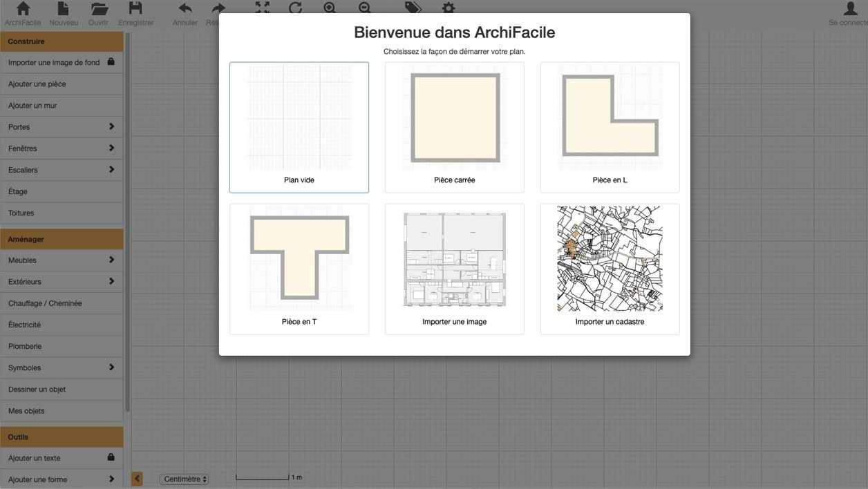Expand the Fenêtres submenu
Image resolution: width=868 pixels, height=489 pixels.
point(111,148)
